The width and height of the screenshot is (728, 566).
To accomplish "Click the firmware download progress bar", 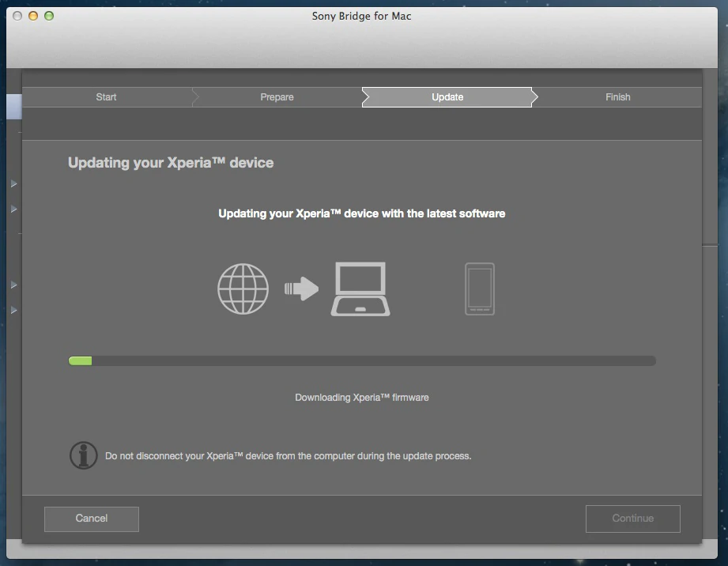I will pos(362,360).
